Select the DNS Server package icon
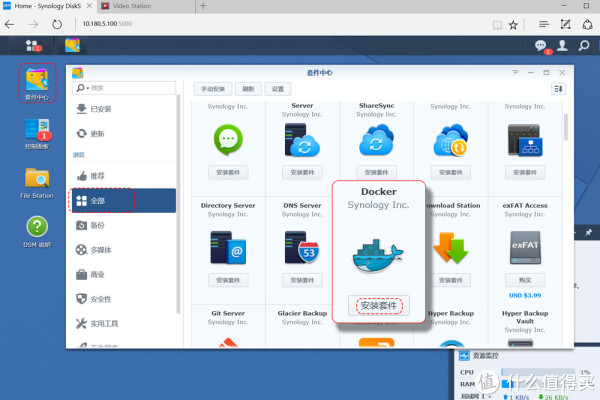 tap(302, 248)
